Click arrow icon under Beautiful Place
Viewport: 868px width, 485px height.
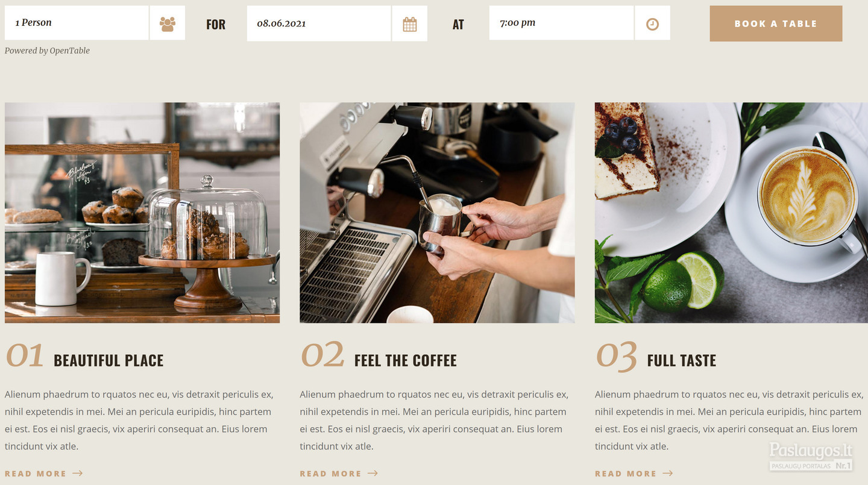click(x=78, y=474)
